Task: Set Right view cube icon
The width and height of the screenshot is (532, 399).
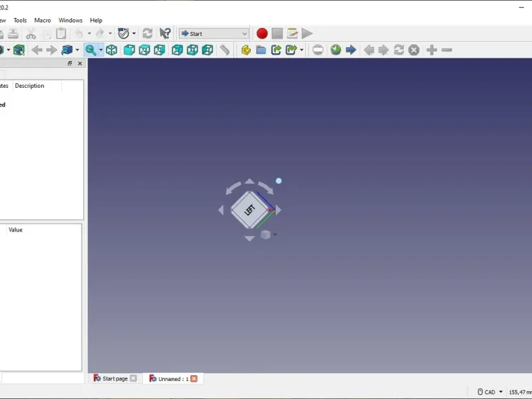Action: click(160, 51)
